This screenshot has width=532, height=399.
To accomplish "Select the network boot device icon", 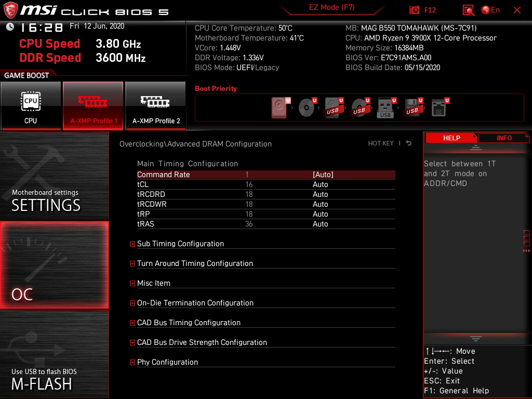I will [439, 108].
